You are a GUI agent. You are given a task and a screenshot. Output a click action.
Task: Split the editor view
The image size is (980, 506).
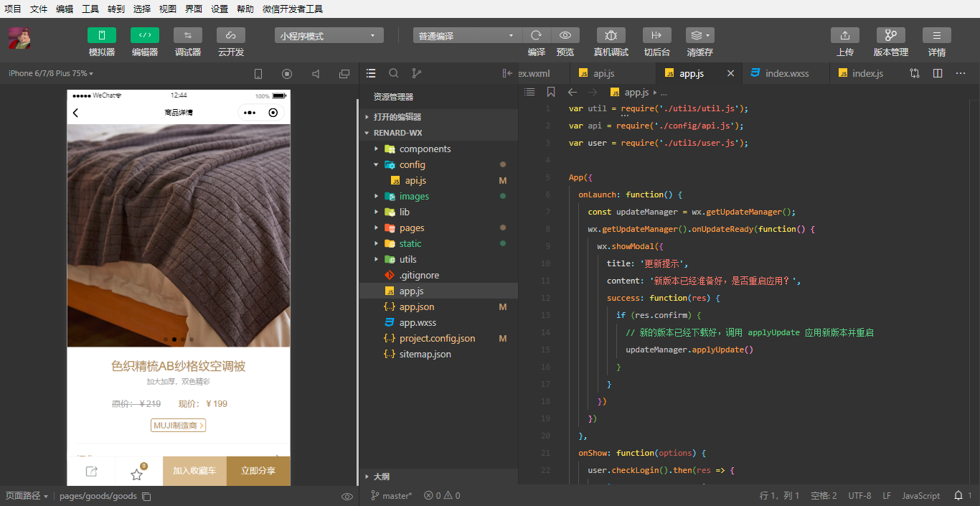pos(938,73)
